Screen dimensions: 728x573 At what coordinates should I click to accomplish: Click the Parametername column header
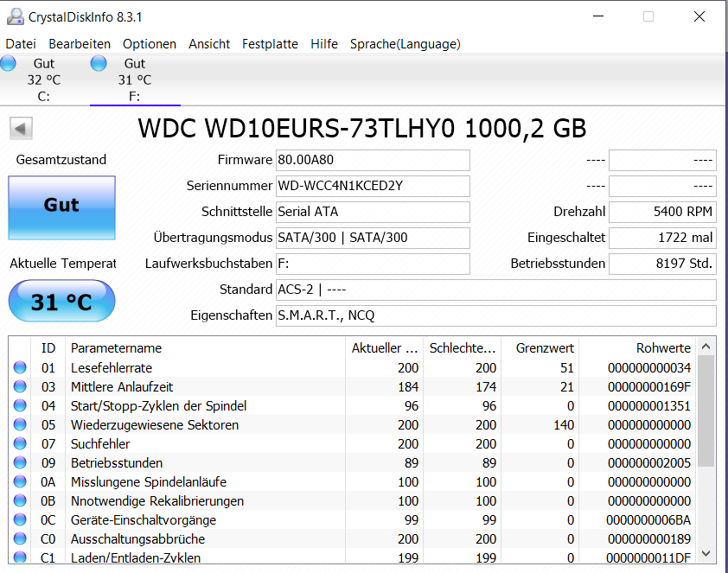(x=206, y=348)
